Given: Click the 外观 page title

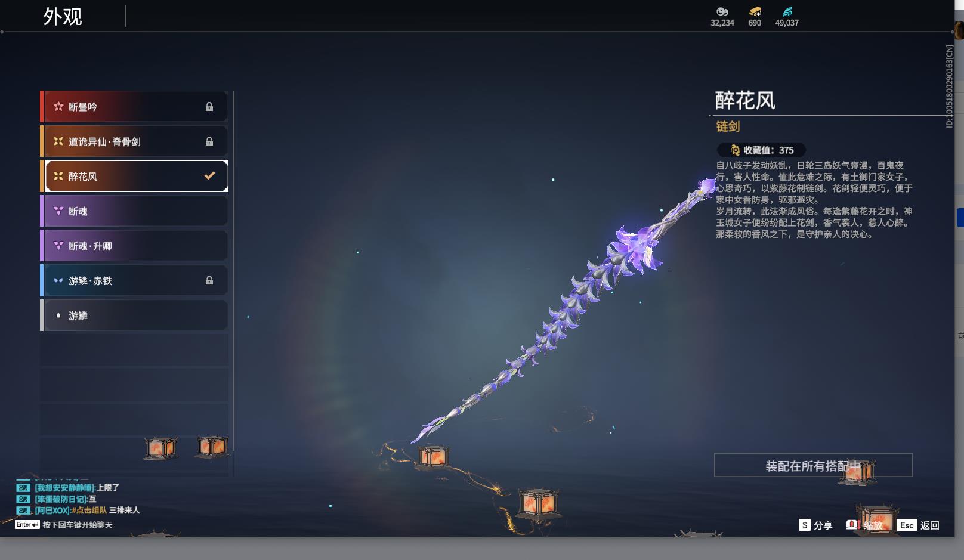Looking at the screenshot, I should point(63,16).
